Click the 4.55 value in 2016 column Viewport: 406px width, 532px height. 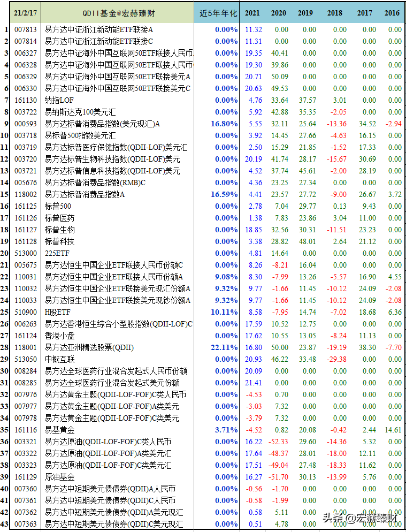pyautogui.click(x=395, y=277)
